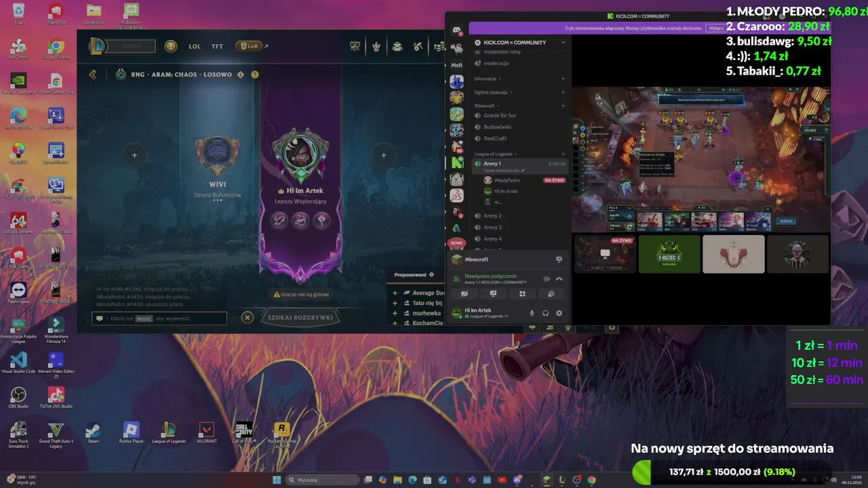Open the Clash crossed-swords icon in League client
The image size is (868, 488).
(x=355, y=46)
